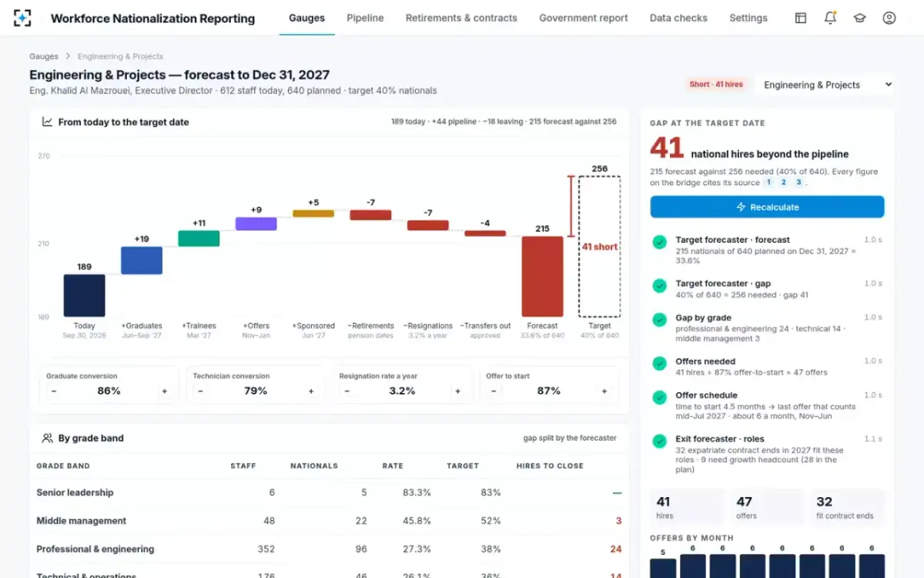Click the NATIONALS column header
924x578 pixels.
point(314,466)
